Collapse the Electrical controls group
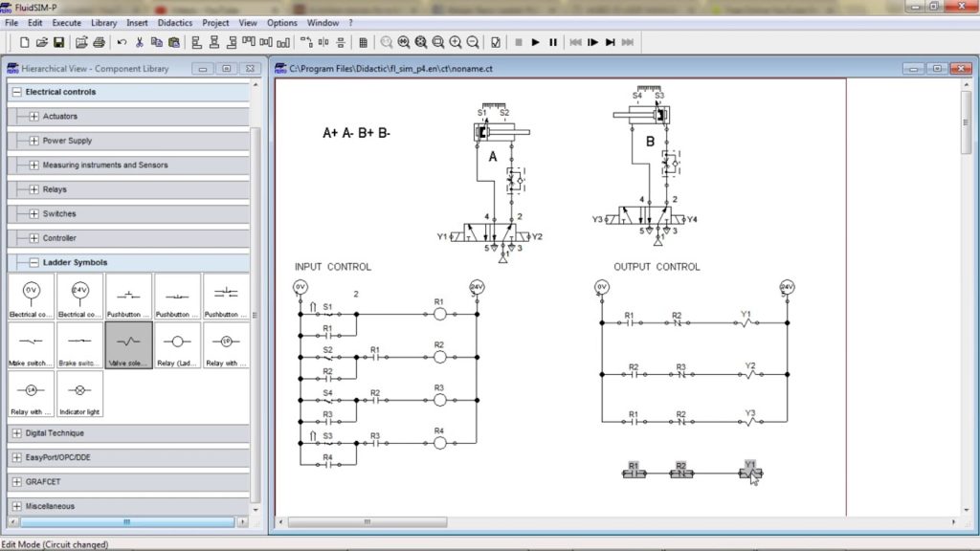980x551 pixels. (x=17, y=92)
